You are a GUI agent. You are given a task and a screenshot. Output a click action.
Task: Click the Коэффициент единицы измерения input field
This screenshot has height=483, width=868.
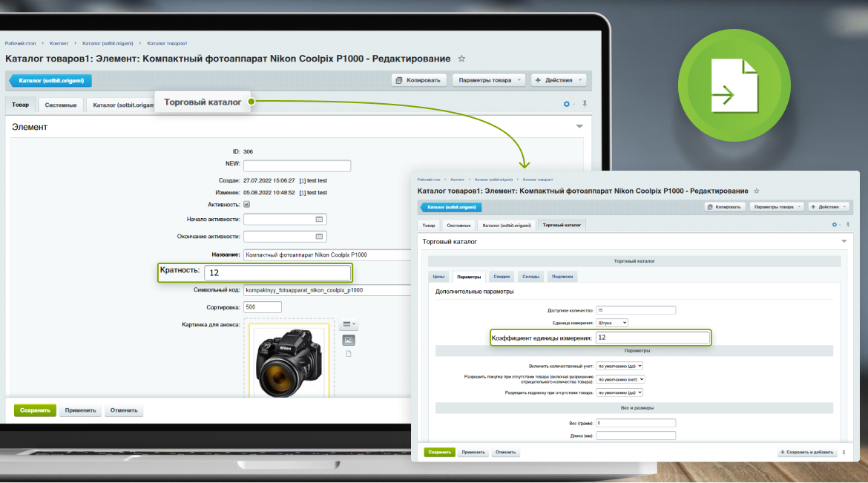coord(653,338)
